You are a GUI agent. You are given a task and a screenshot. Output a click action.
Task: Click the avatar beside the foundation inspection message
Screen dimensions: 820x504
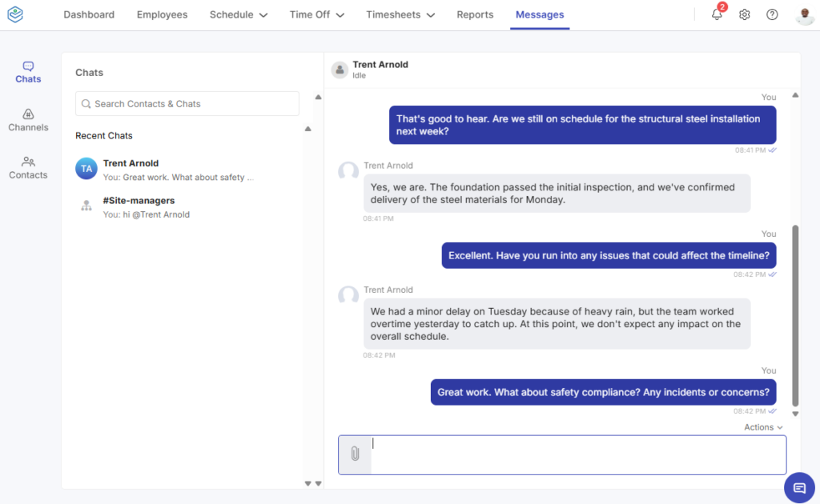[x=348, y=171]
